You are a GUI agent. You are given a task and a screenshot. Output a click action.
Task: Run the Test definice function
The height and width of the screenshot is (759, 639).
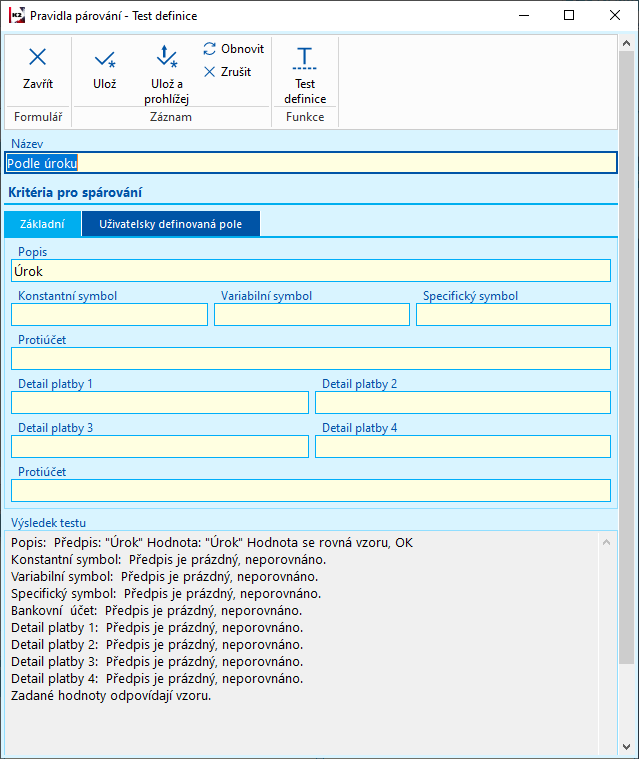304,75
